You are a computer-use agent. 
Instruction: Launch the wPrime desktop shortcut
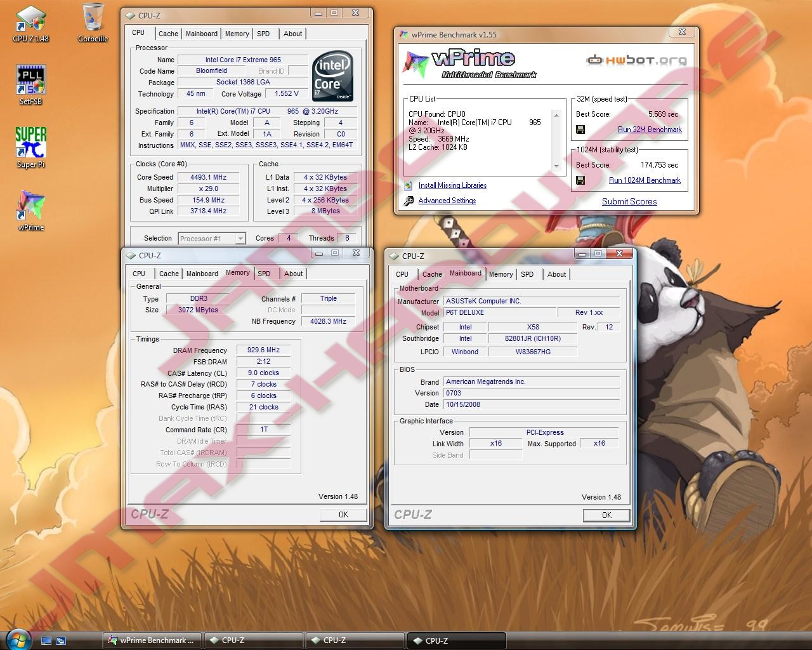[30, 211]
